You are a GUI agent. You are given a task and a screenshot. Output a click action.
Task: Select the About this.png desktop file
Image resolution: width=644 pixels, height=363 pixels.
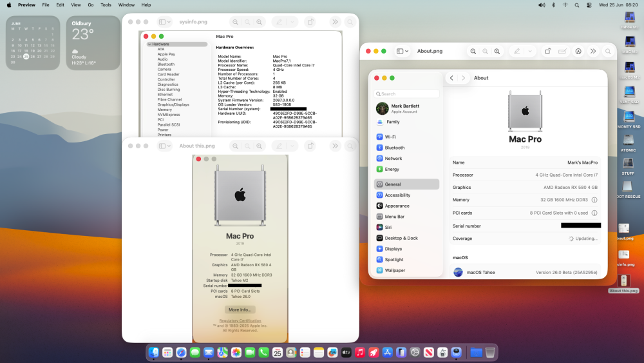(x=624, y=284)
